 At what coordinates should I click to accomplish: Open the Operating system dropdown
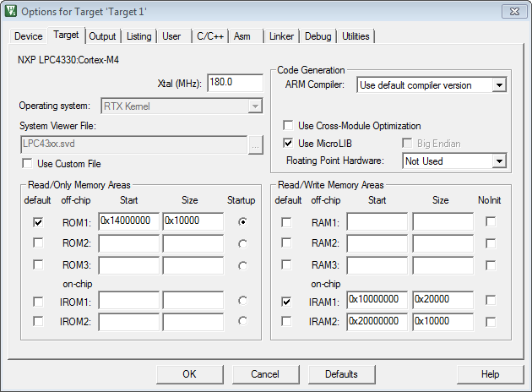(x=255, y=106)
